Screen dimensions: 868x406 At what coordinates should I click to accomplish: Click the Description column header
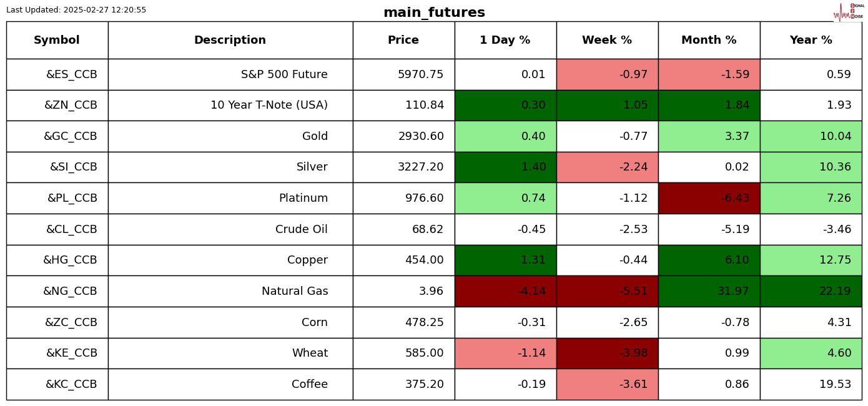pyautogui.click(x=230, y=41)
